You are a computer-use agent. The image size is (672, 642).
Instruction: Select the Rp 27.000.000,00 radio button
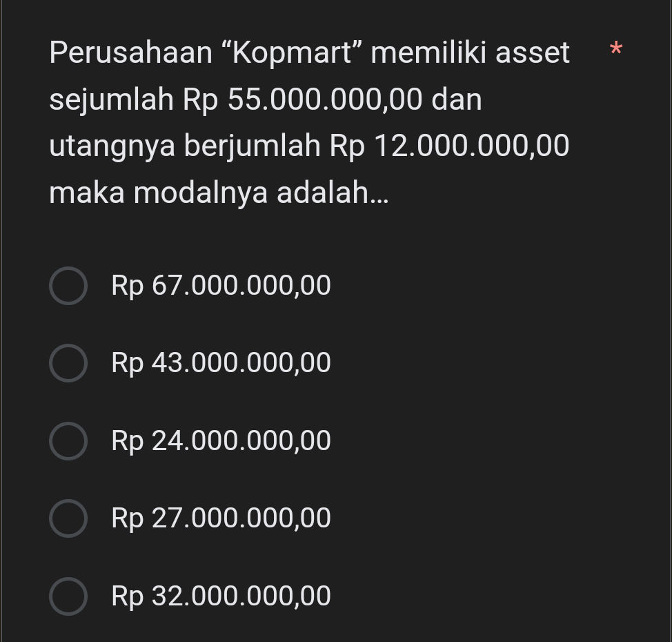click(x=68, y=518)
